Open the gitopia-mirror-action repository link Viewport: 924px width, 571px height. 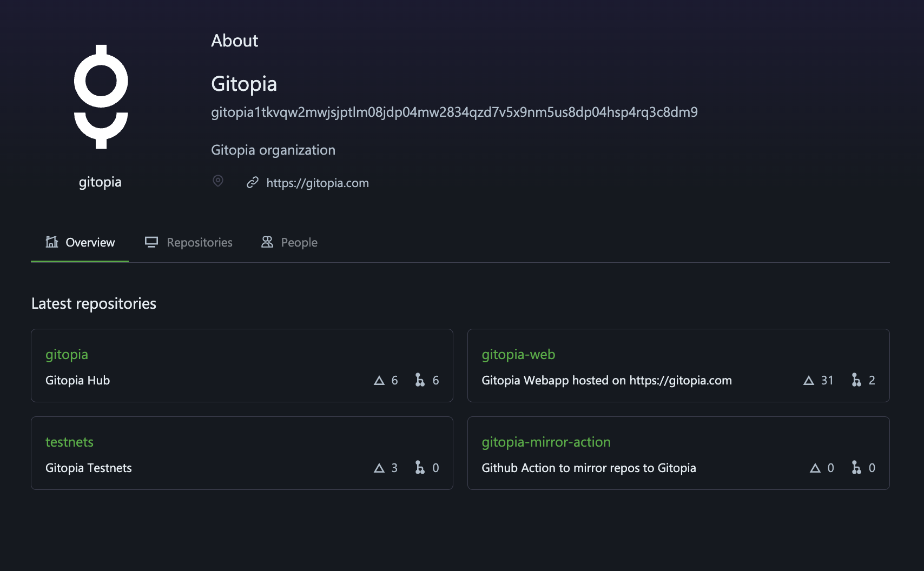pyautogui.click(x=546, y=442)
